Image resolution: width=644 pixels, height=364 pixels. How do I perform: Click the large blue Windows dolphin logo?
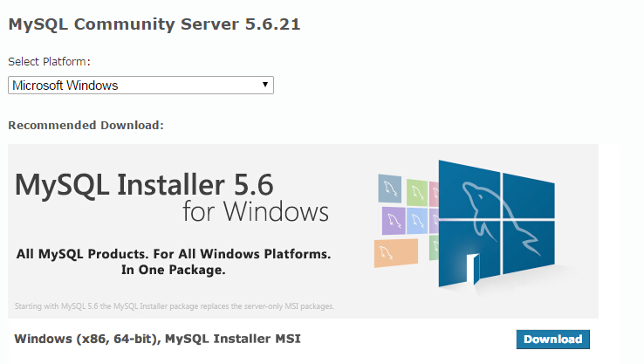click(497, 224)
